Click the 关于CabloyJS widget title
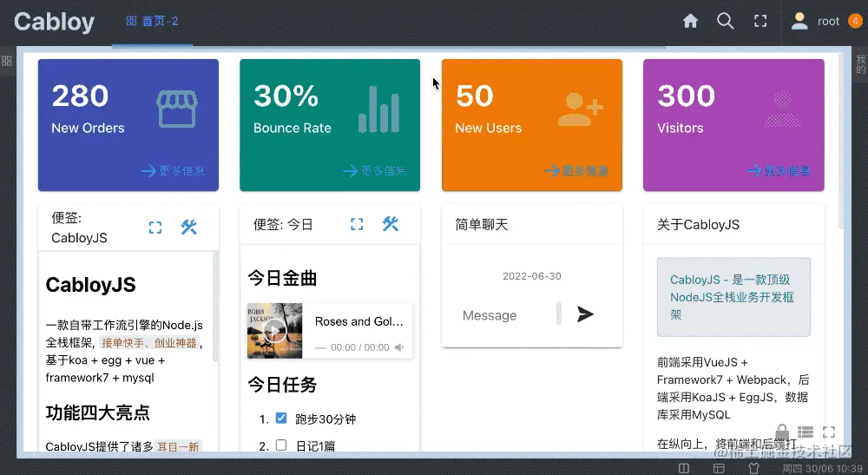868x475 pixels. pyautogui.click(x=698, y=224)
